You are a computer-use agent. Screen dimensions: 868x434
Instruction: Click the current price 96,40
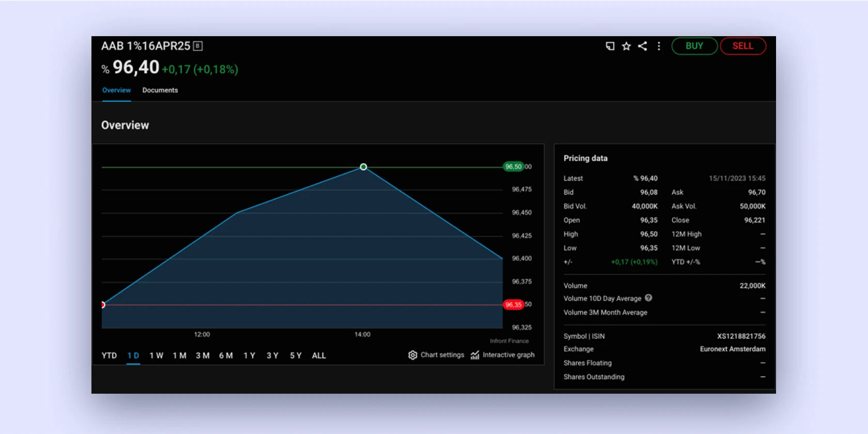(136, 67)
